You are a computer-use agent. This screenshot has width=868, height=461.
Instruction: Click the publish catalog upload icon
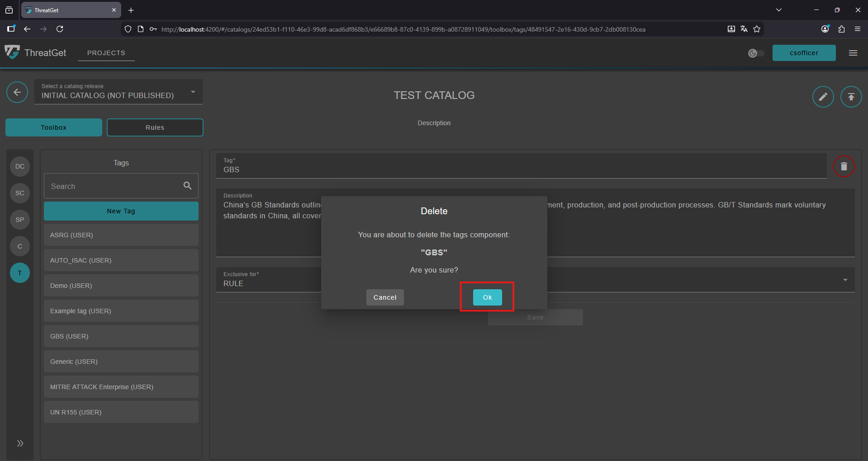[851, 97]
